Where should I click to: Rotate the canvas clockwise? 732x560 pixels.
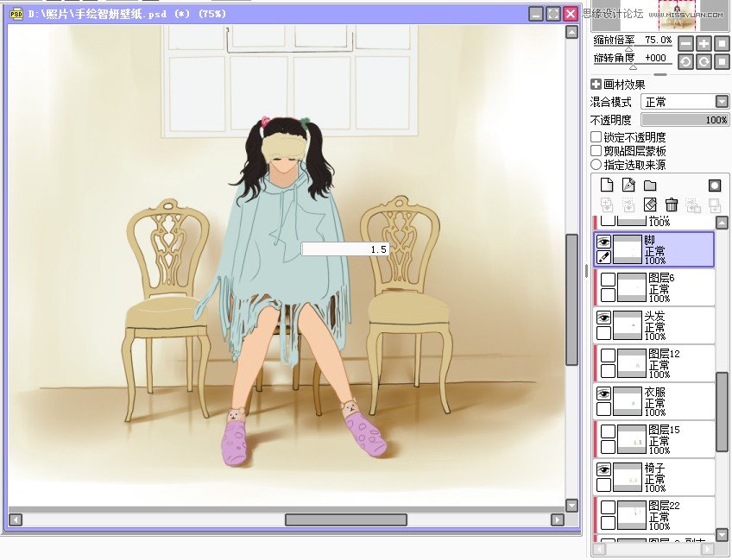(704, 61)
